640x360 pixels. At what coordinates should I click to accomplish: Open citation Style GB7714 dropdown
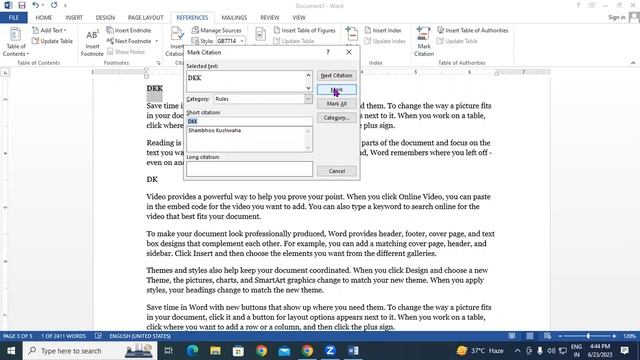coord(242,41)
